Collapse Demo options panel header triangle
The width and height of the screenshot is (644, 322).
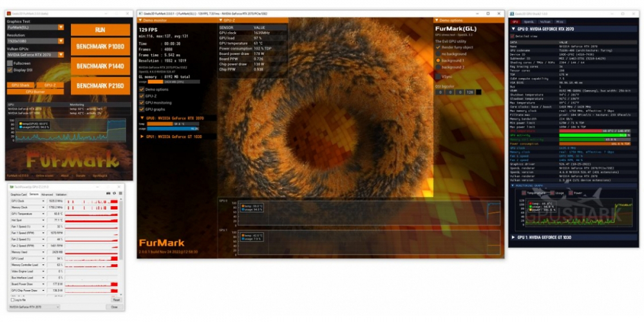(436, 20)
